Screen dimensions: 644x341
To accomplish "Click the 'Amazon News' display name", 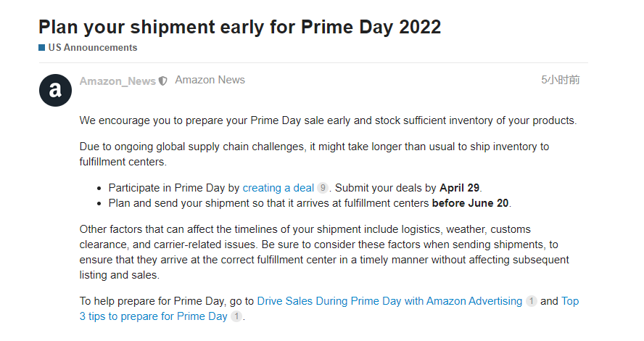I will 210,80.
